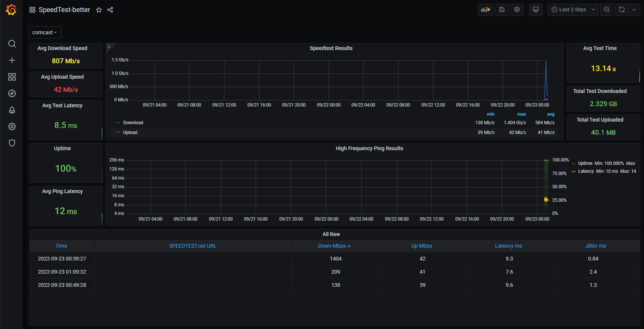Screen dimensions: 644x329
Task: Open the sidebar Configuration gear icon
Action: click(x=12, y=126)
